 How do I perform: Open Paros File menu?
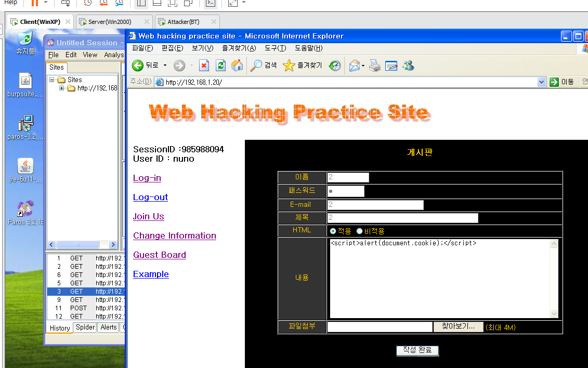53,55
